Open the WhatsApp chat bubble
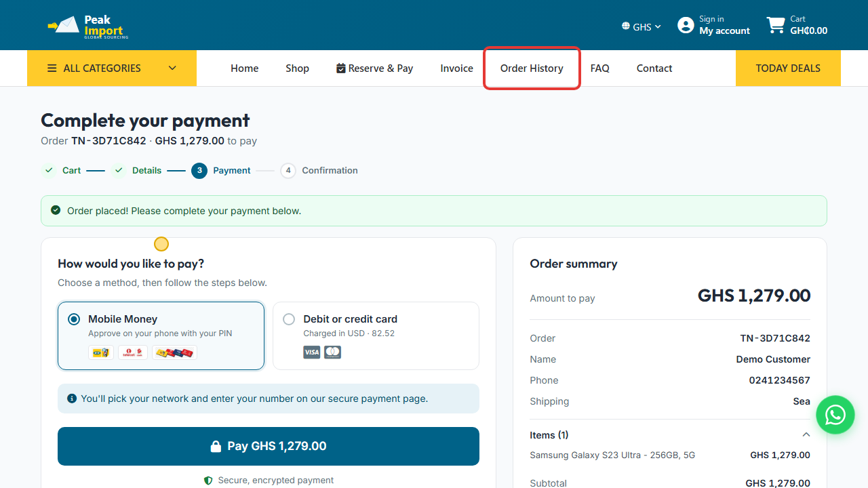Screen dimensions: 868x488 pos(835,415)
